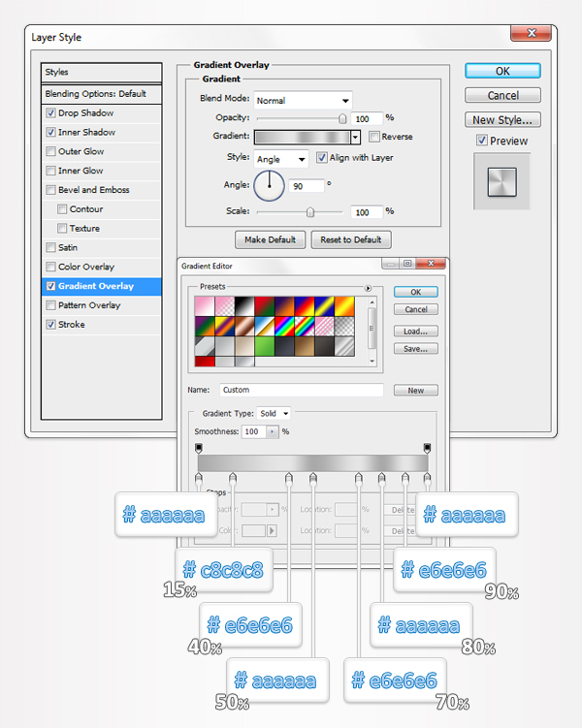Toggle the Align with Layer checkbox
This screenshot has width=582, height=728.
pos(322,158)
